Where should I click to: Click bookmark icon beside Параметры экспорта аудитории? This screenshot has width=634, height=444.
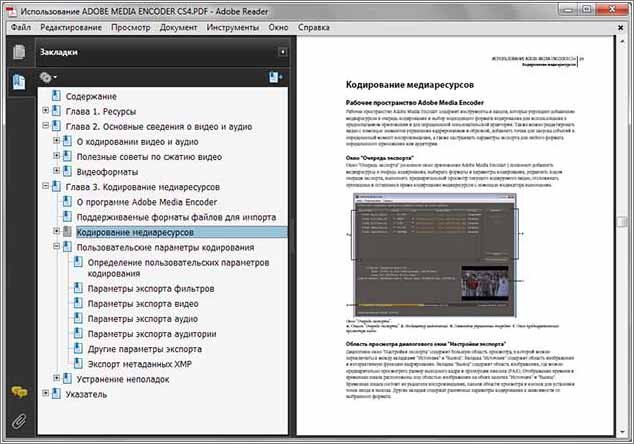point(78,333)
